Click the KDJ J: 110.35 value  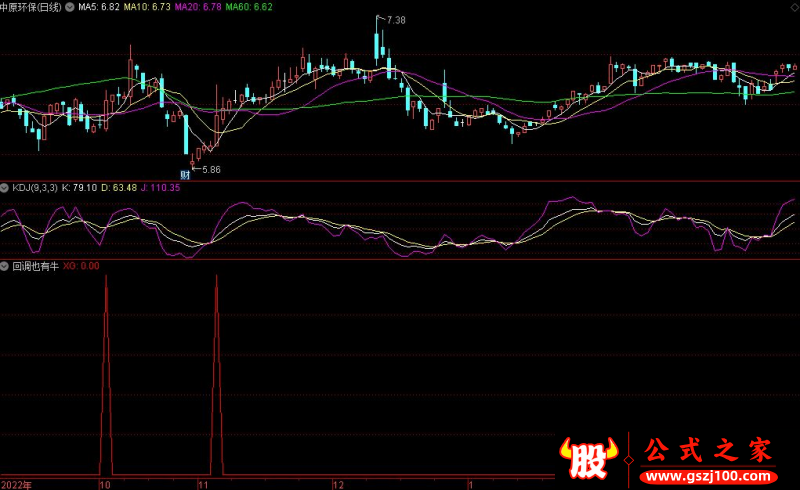tap(161, 187)
